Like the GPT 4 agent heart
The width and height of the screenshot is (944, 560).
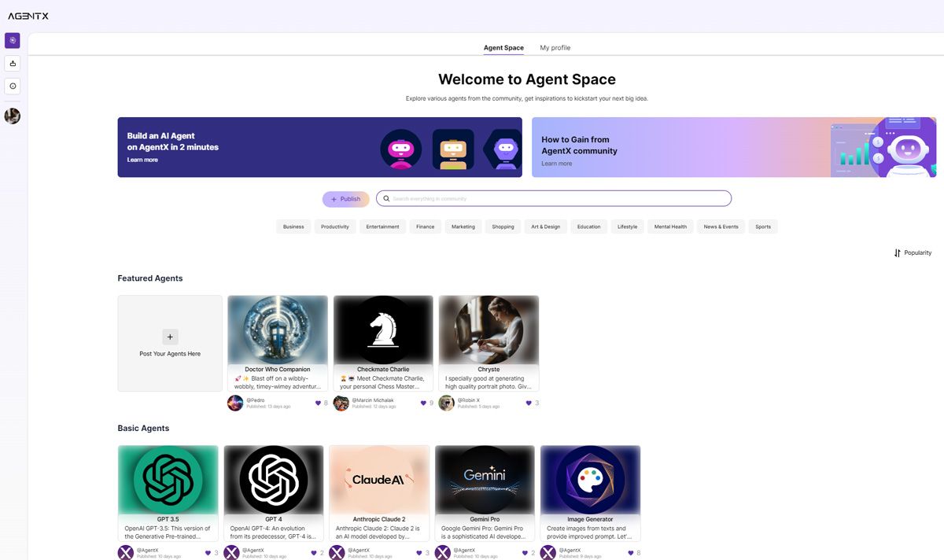pos(314,553)
